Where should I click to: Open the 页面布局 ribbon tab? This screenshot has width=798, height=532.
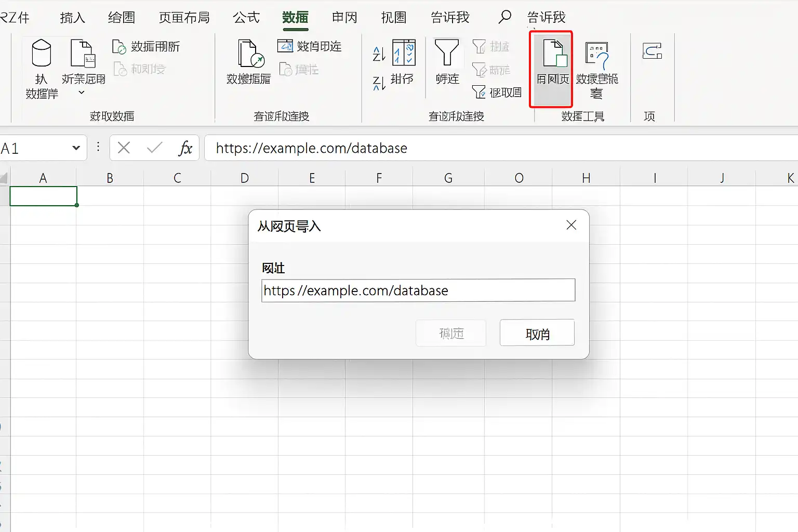tap(184, 17)
